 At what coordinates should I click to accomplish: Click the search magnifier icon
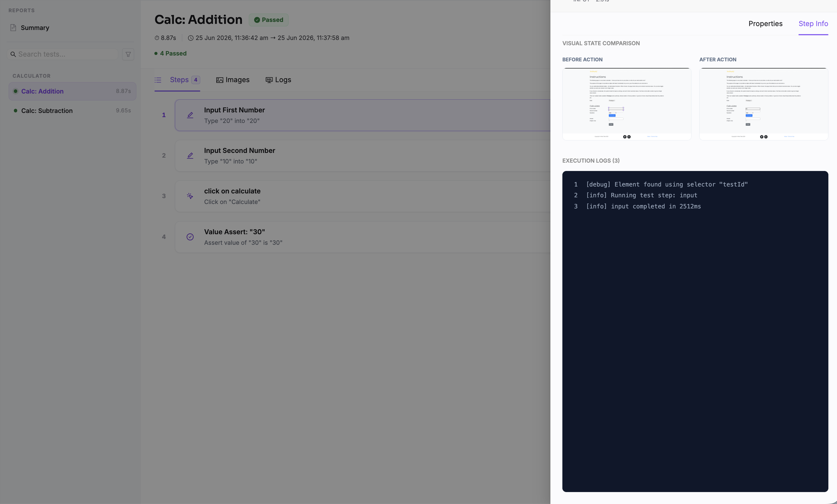tap(13, 54)
